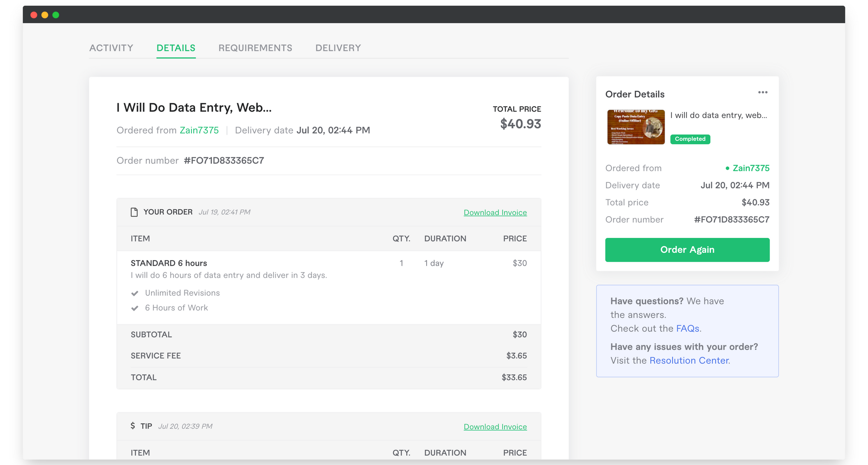868x465 pixels.
Task: Click the checkmark next to 6 Hours of Work
Action: 135,308
